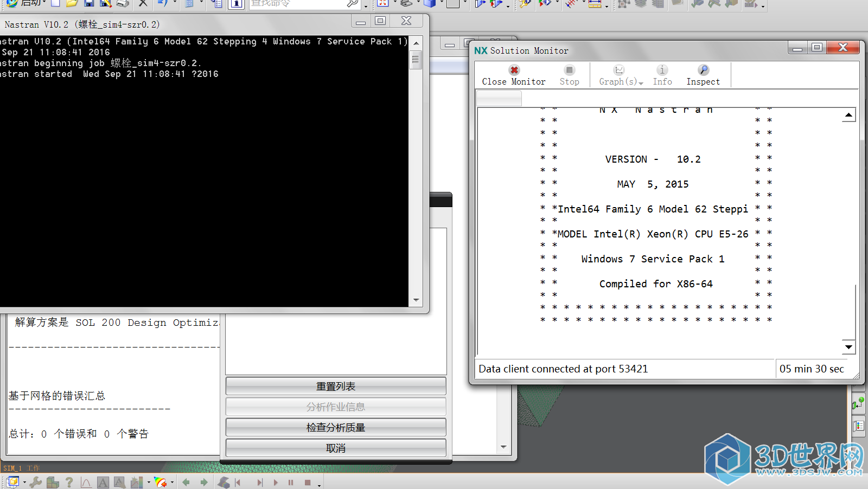This screenshot has height=489, width=868.
Task: Click the first icon in bottom-left toolbar
Action: coord(13,482)
